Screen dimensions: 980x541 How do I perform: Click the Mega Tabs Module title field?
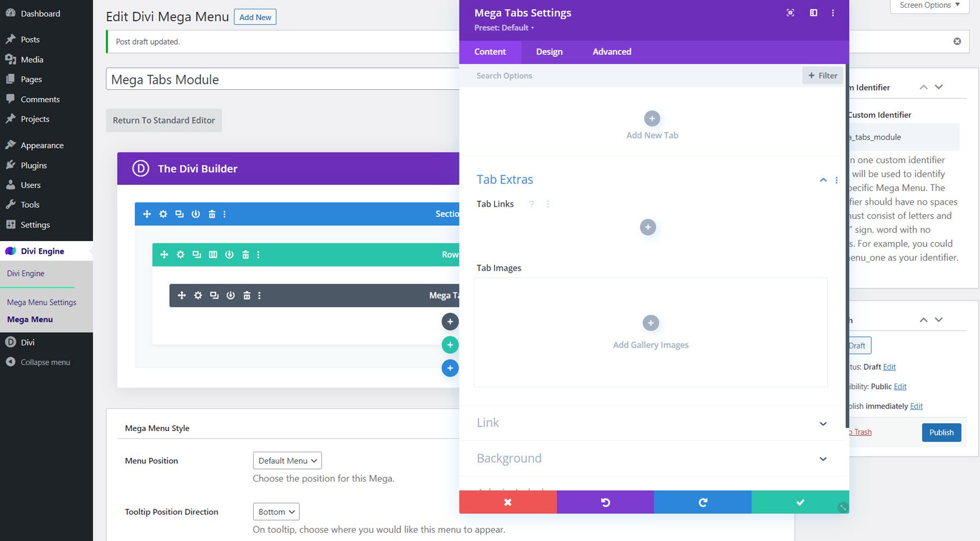pos(283,79)
